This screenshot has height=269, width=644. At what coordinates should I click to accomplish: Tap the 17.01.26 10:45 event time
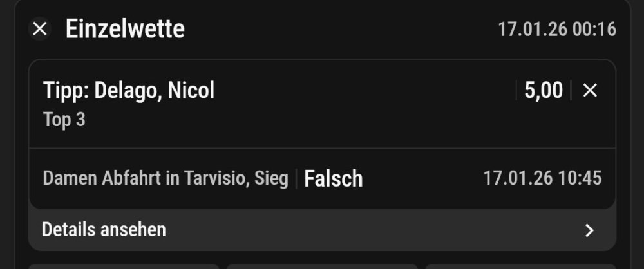(542, 178)
